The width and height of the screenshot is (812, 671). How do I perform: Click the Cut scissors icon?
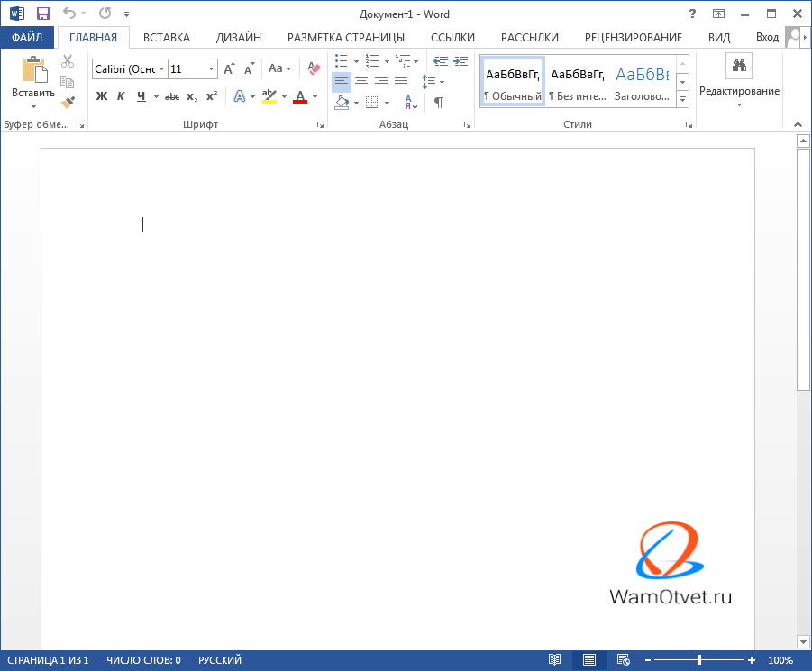point(68,61)
